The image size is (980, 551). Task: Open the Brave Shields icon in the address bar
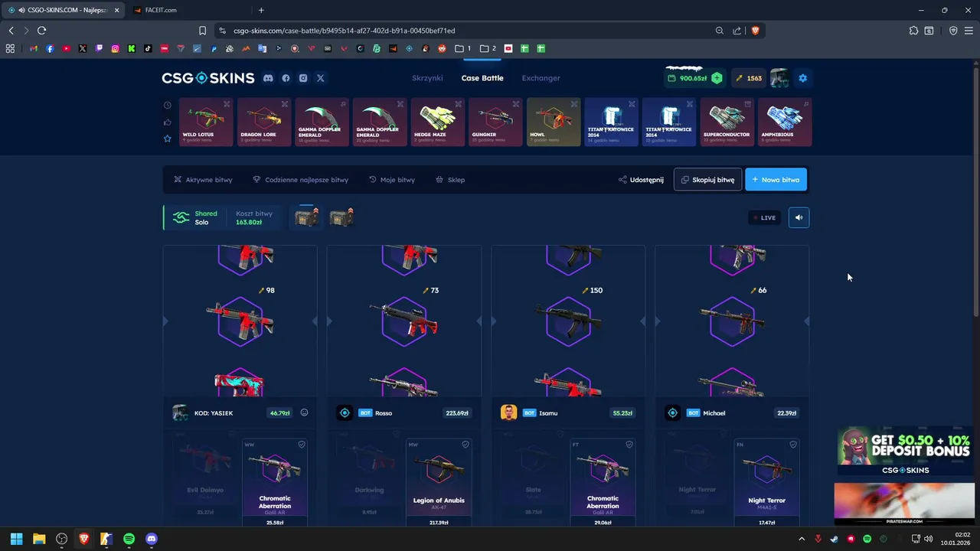coord(755,31)
